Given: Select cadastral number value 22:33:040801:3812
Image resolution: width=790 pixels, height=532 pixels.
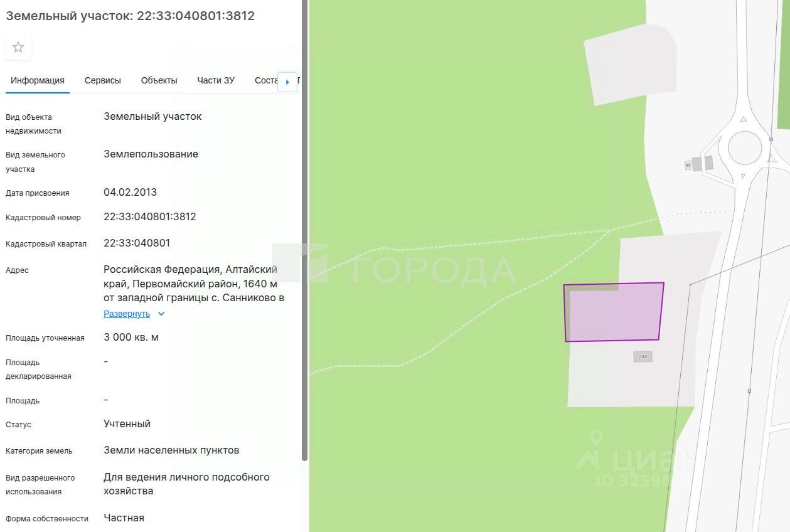Looking at the screenshot, I should point(150,217).
